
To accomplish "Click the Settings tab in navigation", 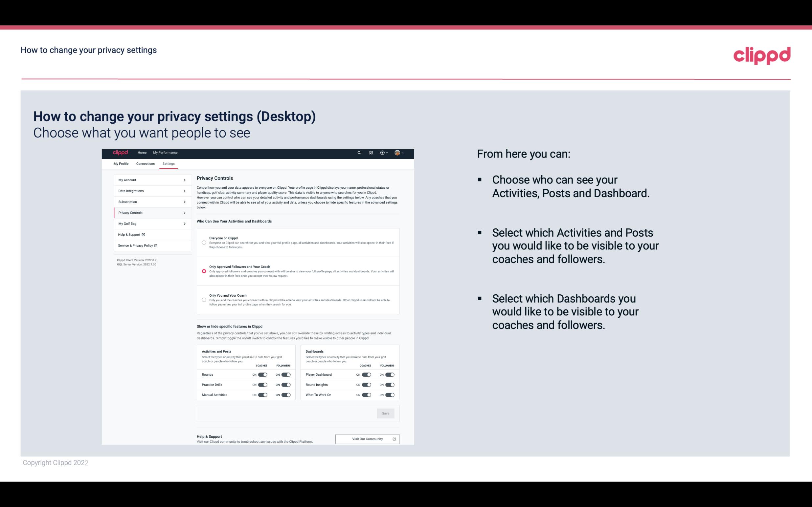I will (x=169, y=163).
